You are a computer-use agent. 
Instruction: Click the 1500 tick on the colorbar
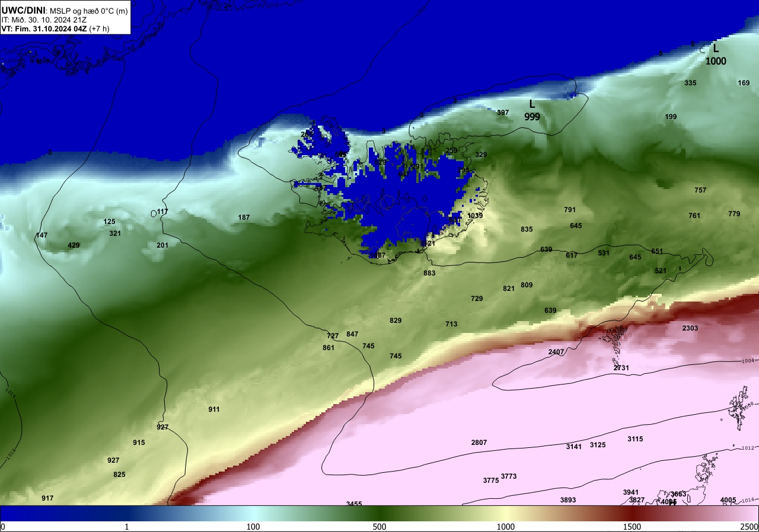click(x=632, y=527)
